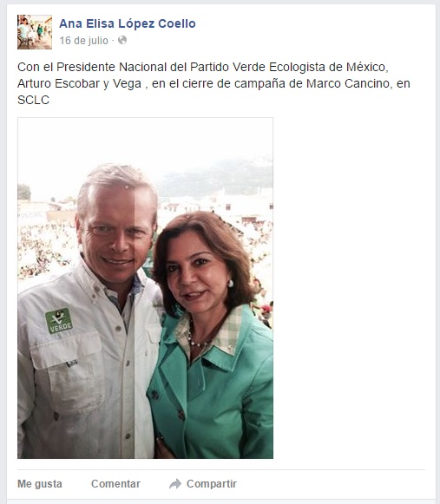
Task: Open the post's 16 de julio timestamp
Action: (83, 41)
